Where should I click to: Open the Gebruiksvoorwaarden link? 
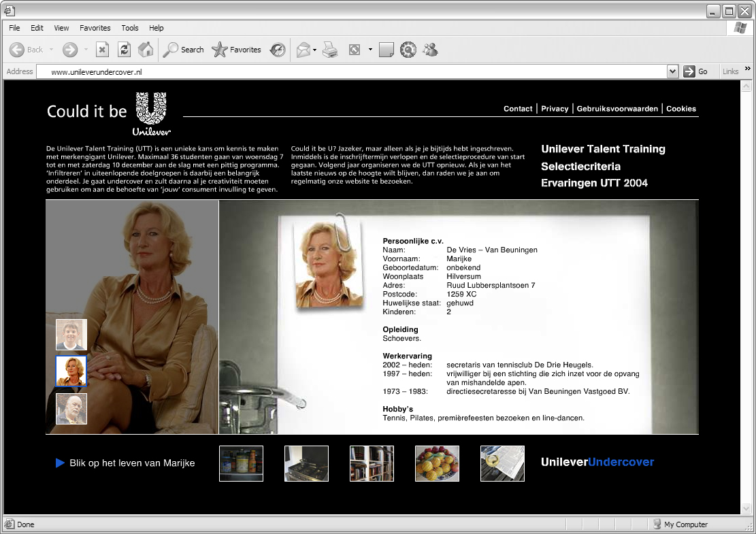click(x=617, y=109)
